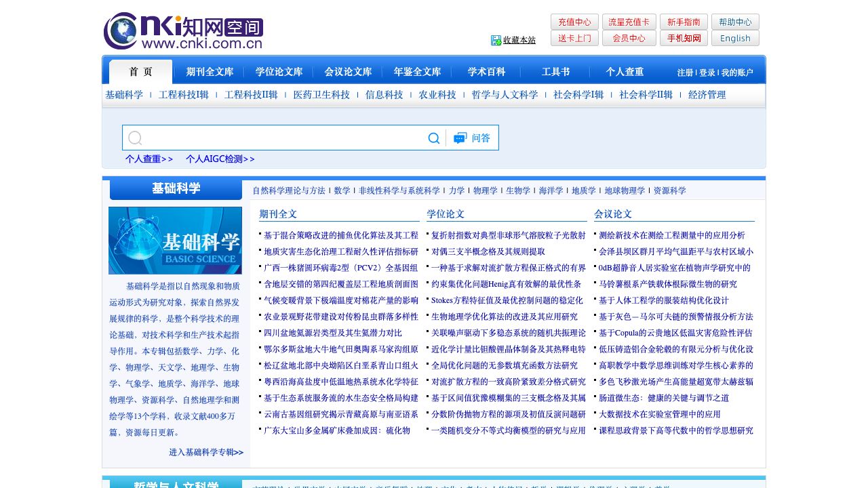
Task: Follow the 个人查重>> link under search
Action: 149,159
